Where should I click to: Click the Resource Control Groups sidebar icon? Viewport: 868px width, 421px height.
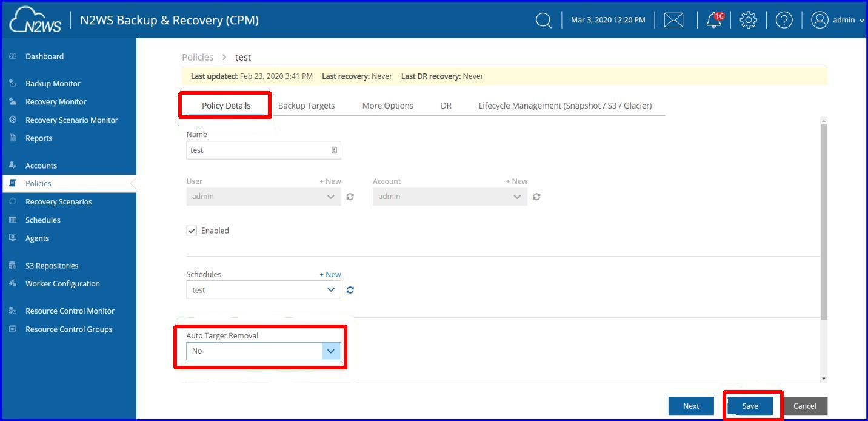[x=13, y=329]
